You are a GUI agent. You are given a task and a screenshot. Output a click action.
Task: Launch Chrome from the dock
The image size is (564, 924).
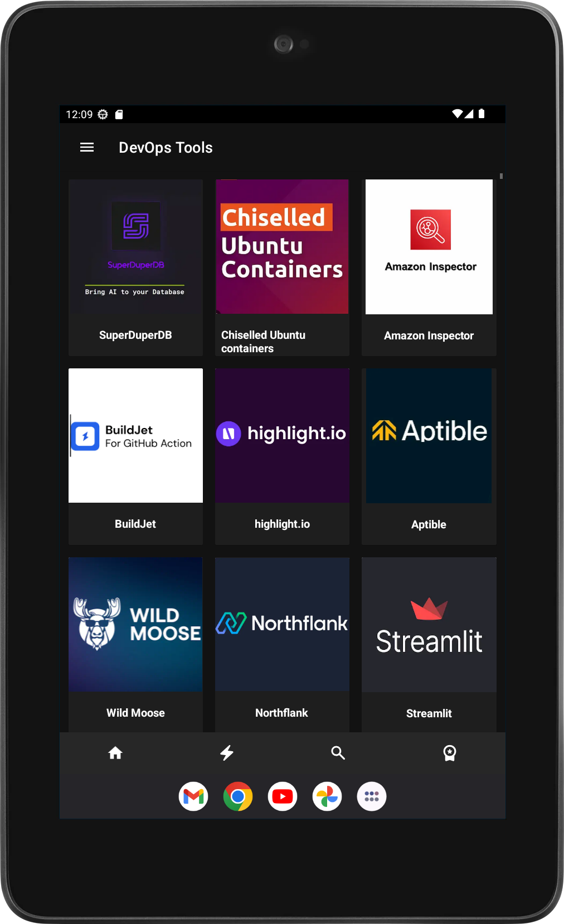click(238, 796)
